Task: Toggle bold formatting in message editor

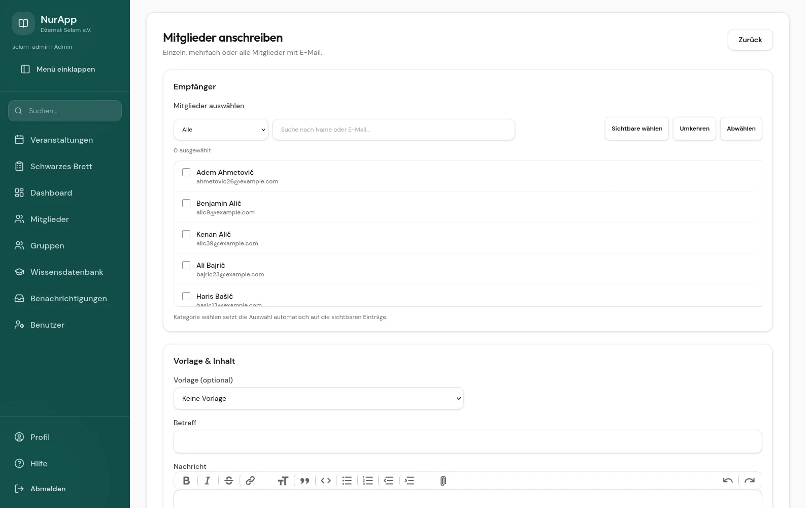Action: coord(186,481)
